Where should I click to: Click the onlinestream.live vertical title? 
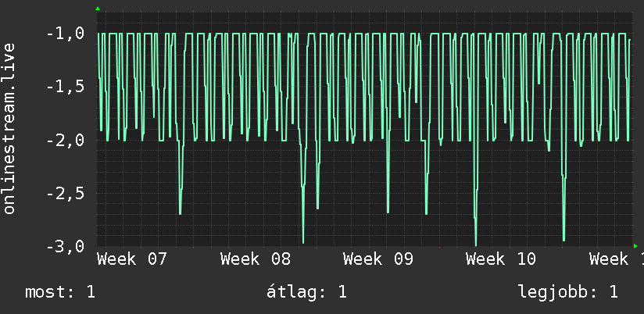click(9, 128)
